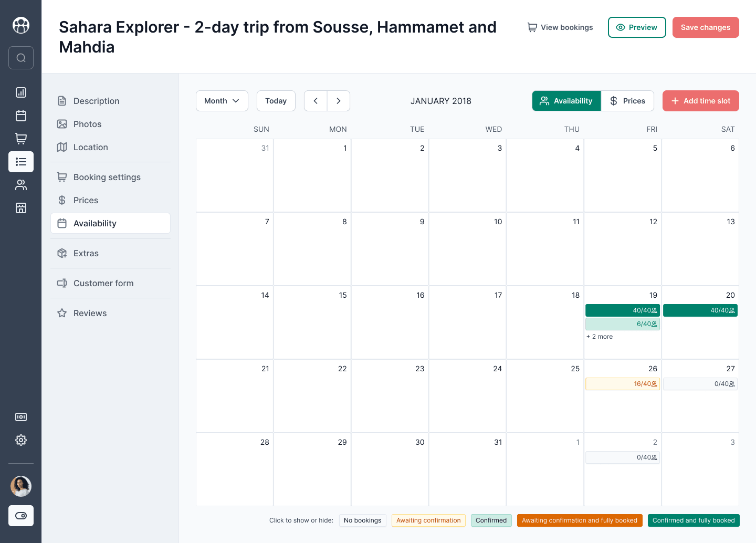Expand the + 2 more slots on 19th
This screenshot has height=543, width=756.
pyautogui.click(x=600, y=337)
